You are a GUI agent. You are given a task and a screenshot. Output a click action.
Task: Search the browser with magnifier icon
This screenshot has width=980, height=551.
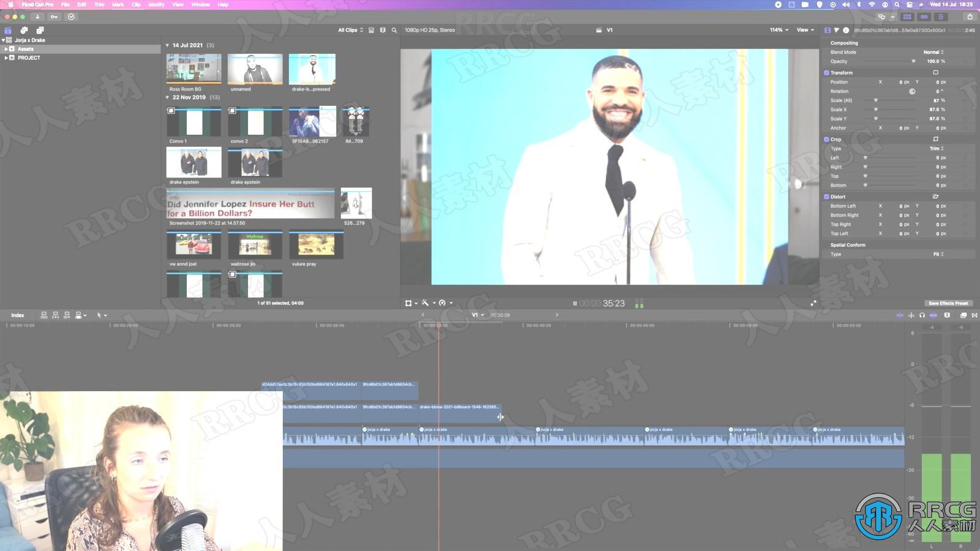(394, 30)
